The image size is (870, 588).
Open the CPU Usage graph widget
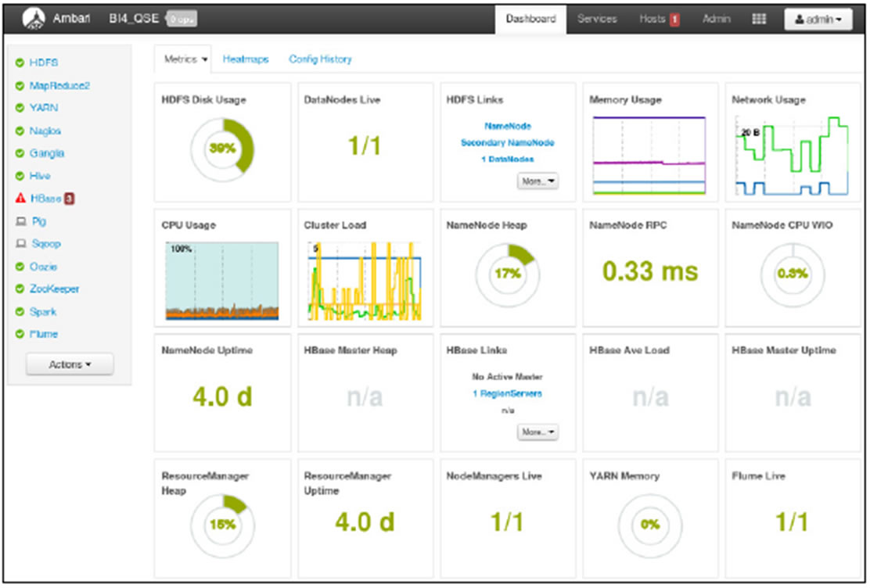coord(222,281)
